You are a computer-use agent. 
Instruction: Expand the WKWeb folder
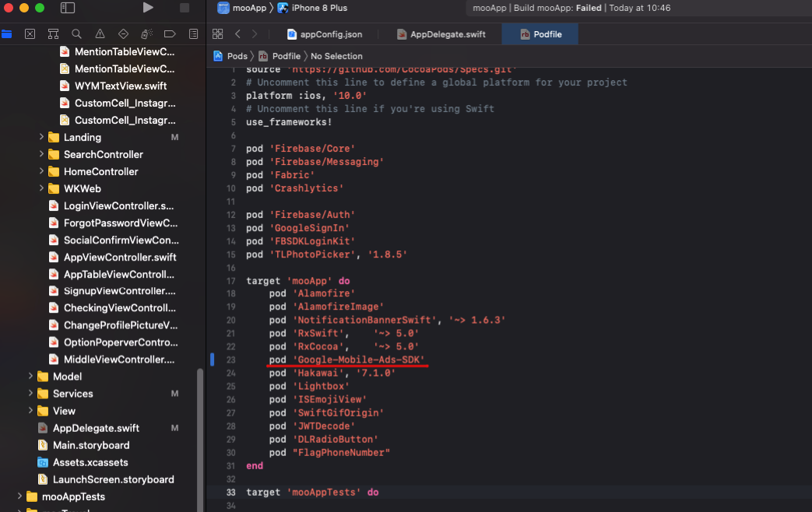tap(41, 188)
